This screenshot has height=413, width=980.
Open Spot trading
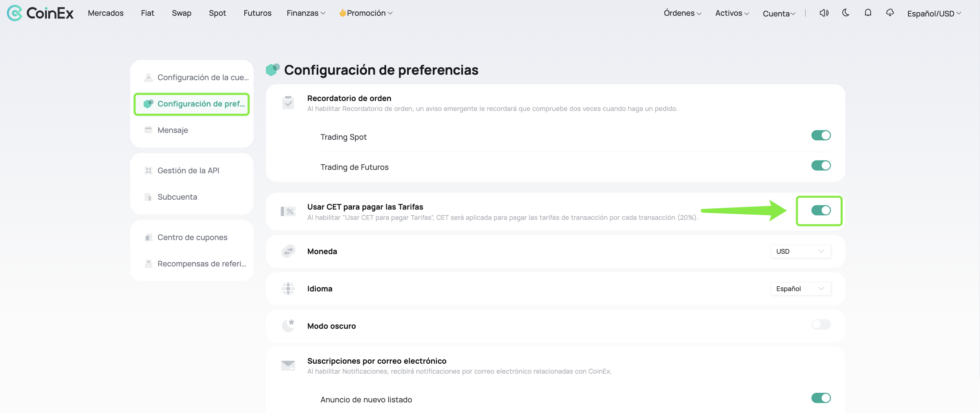(217, 13)
